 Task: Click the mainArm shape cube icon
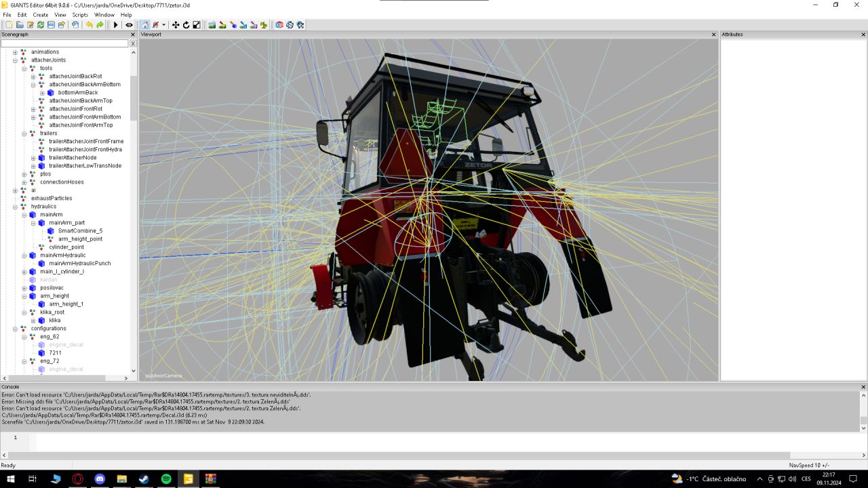(x=33, y=215)
